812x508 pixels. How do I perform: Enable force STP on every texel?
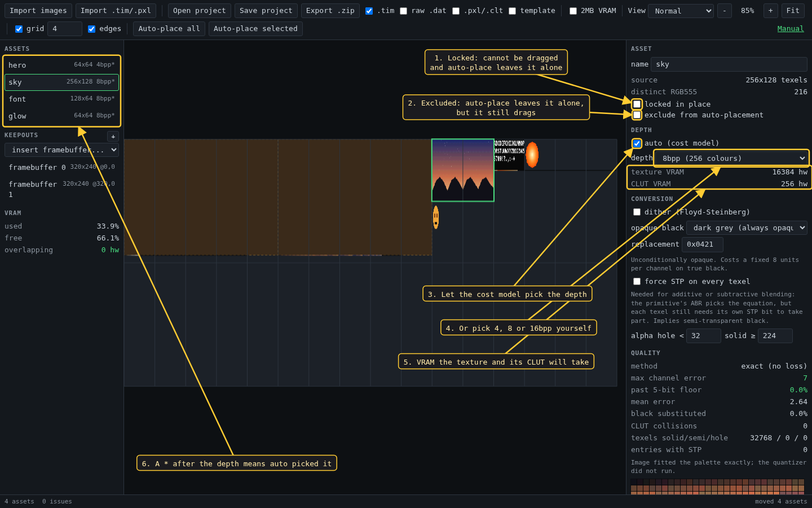click(x=637, y=282)
